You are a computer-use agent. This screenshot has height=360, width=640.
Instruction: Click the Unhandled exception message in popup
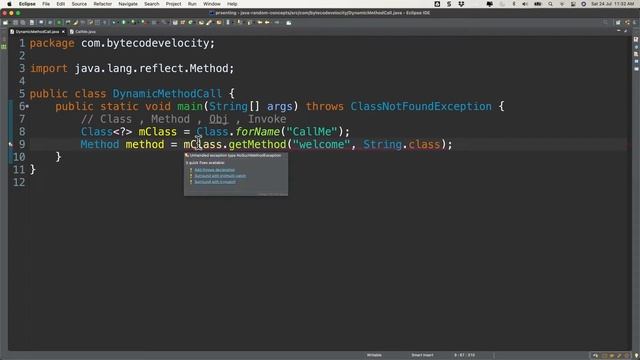235,156
